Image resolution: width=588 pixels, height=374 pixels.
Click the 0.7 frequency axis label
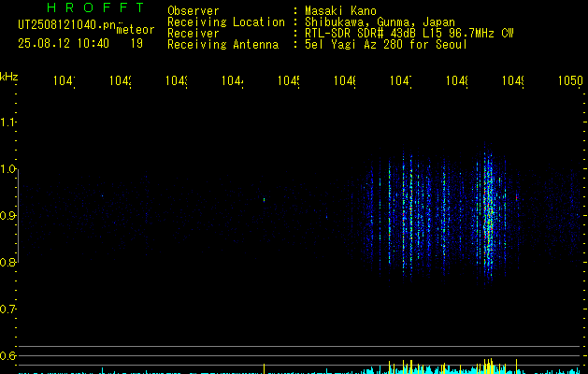pos(7,309)
